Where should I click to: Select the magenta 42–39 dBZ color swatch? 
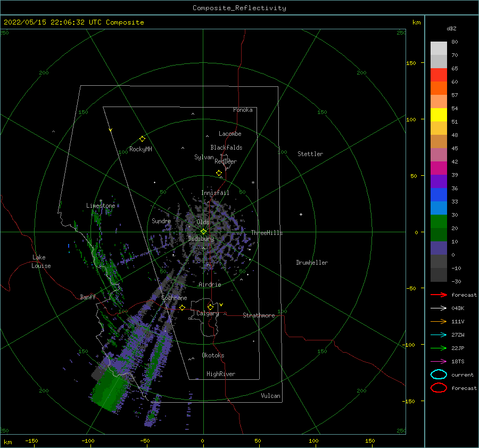click(439, 168)
